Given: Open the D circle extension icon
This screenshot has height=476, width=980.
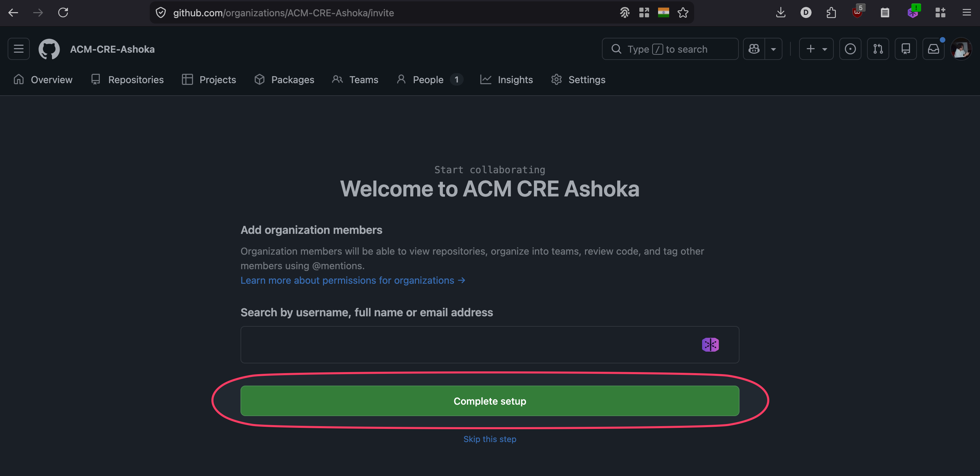Looking at the screenshot, I should point(806,12).
